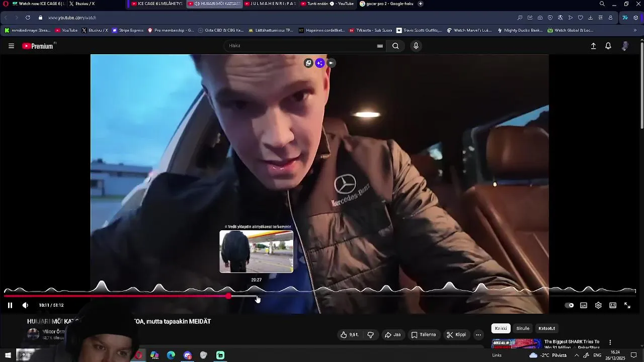
Task: Seek the red video progress bar
Action: coord(116,296)
